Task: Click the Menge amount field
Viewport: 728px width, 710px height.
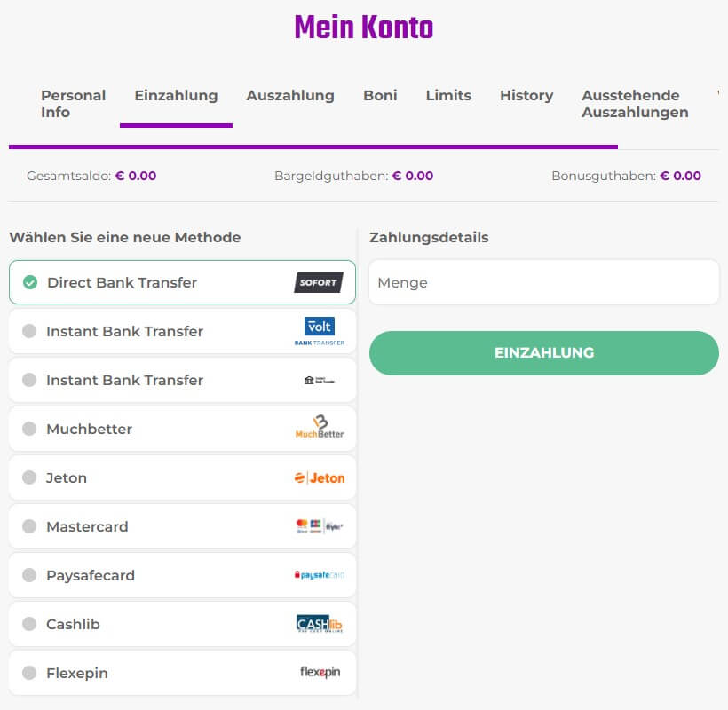Action: coord(544,281)
